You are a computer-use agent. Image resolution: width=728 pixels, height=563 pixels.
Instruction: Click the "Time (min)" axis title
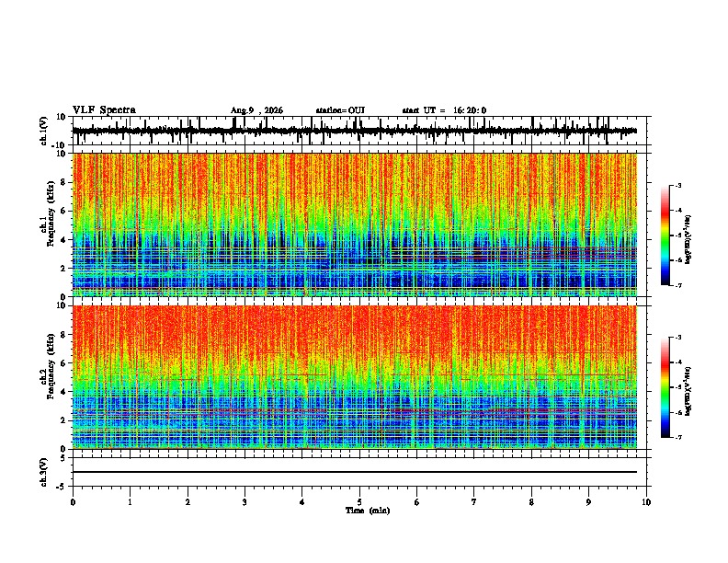[x=368, y=511]
